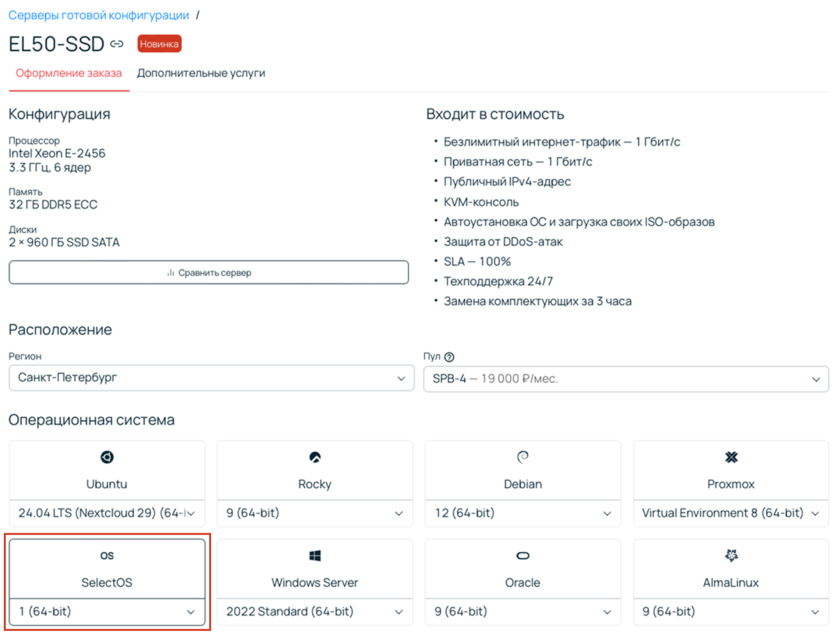Click the bar chart icon in Сравнить сервер
Image resolution: width=840 pixels, height=636 pixels.
coord(170,273)
